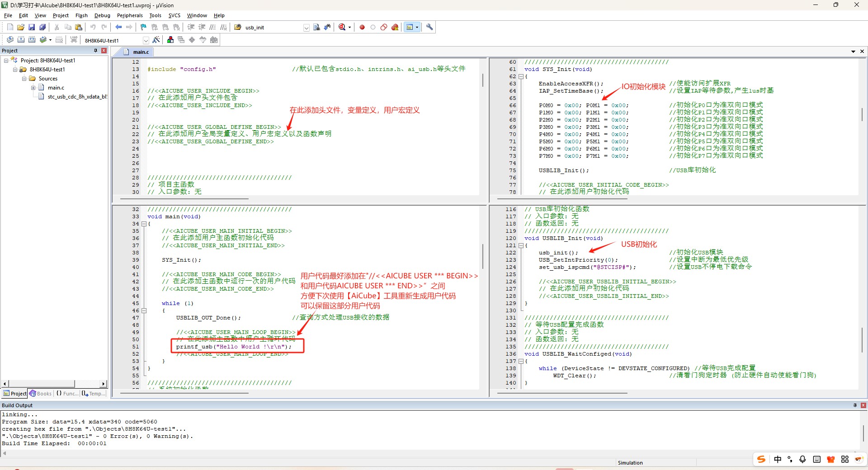Viewport: 868px width, 470px height.
Task: Toggle auto-hide pin on Project panel
Action: pyautogui.click(x=95, y=51)
